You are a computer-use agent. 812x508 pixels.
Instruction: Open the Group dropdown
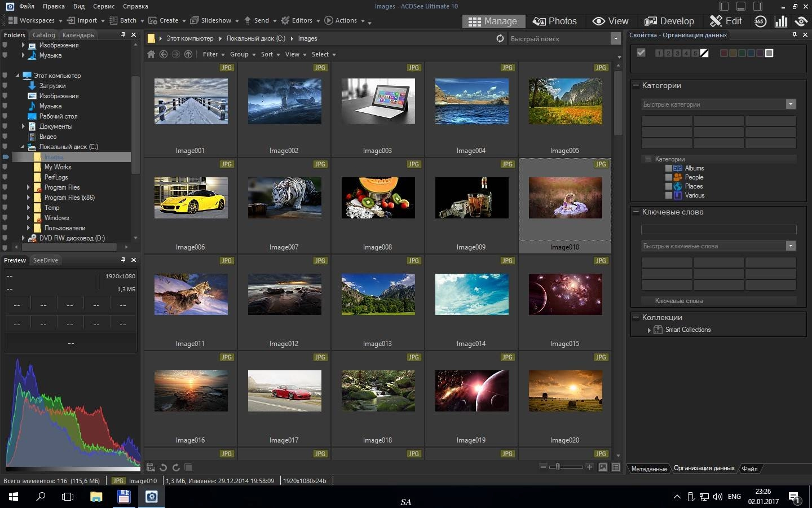[x=242, y=54]
